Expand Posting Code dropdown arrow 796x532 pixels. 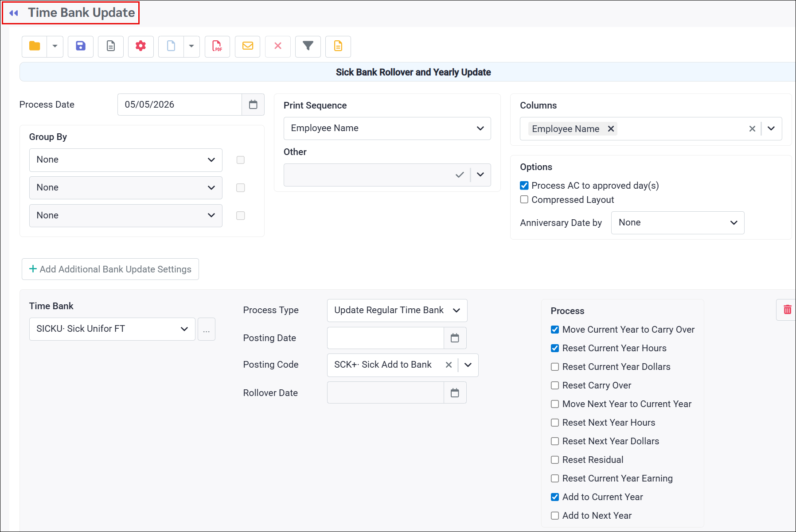pyautogui.click(x=468, y=365)
